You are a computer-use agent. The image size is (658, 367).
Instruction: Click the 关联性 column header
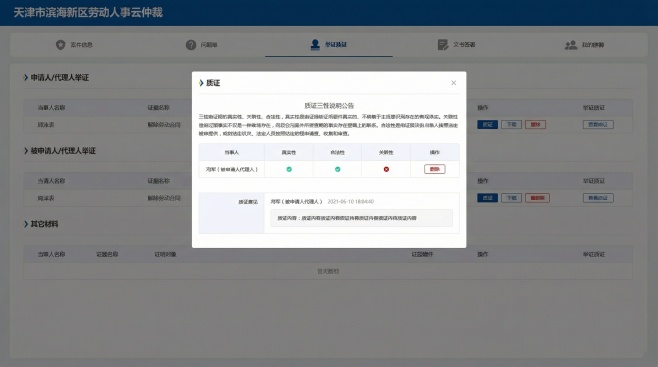[386, 153]
